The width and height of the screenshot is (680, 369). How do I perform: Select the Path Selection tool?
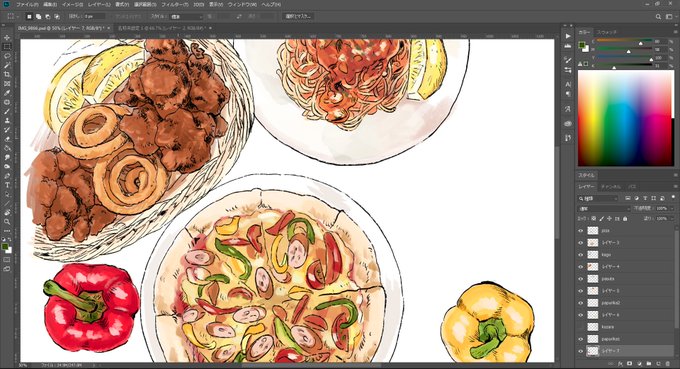tap(7, 194)
